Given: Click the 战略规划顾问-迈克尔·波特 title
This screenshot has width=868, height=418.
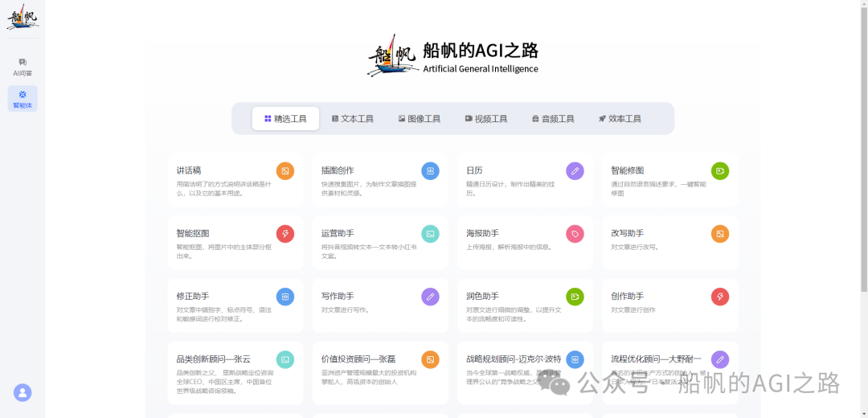Looking at the screenshot, I should pyautogui.click(x=514, y=359).
